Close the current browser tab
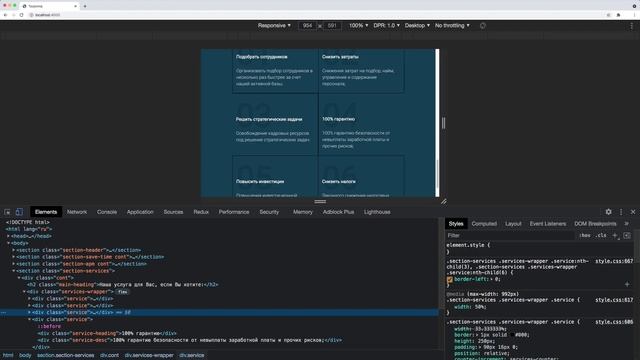 (75, 6)
